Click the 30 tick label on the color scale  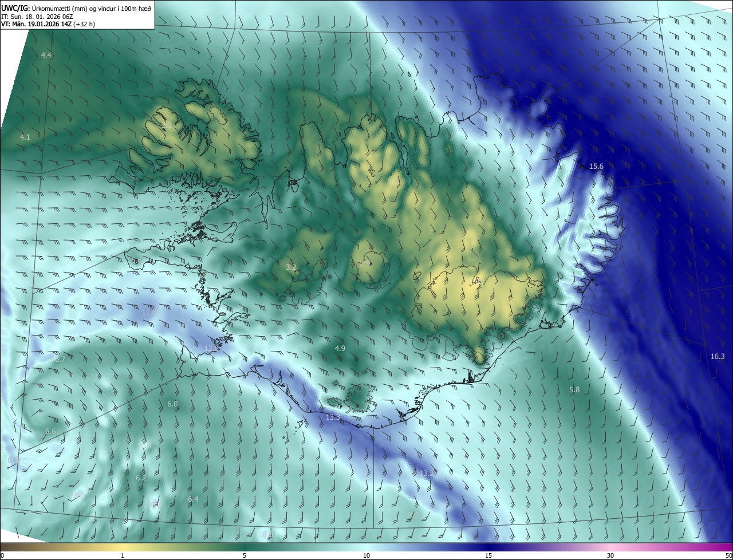[x=610, y=555]
